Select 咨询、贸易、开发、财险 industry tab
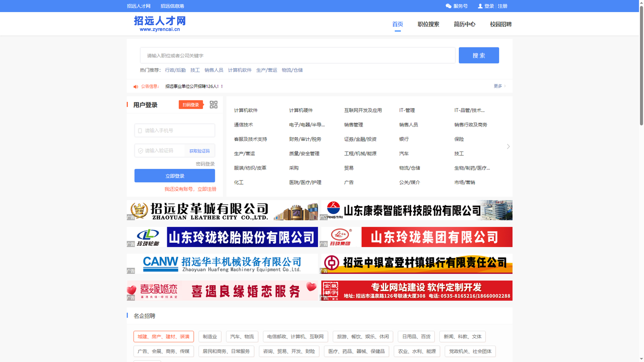This screenshot has width=644, height=362. (x=289, y=351)
